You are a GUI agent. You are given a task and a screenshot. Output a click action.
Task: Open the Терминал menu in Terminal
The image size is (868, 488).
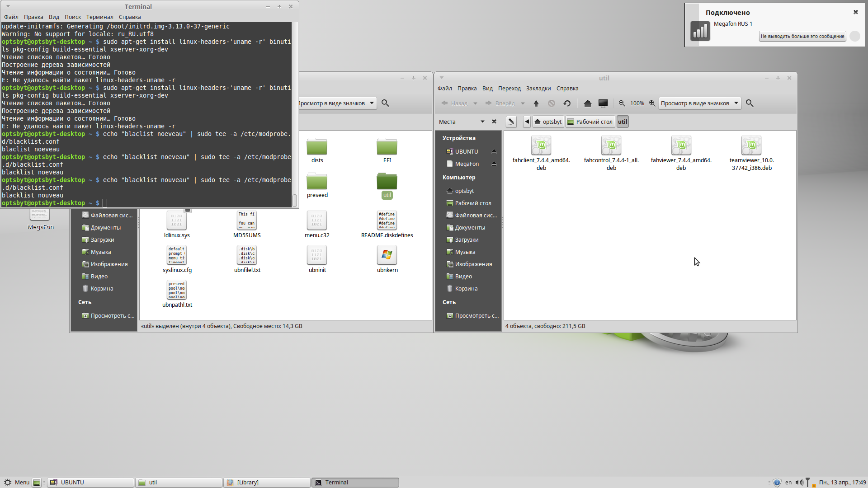tap(99, 17)
